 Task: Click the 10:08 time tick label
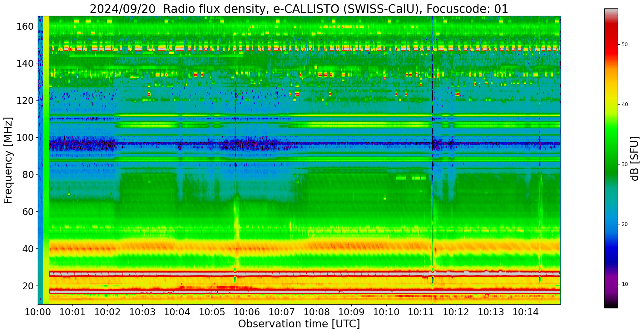[317, 312]
